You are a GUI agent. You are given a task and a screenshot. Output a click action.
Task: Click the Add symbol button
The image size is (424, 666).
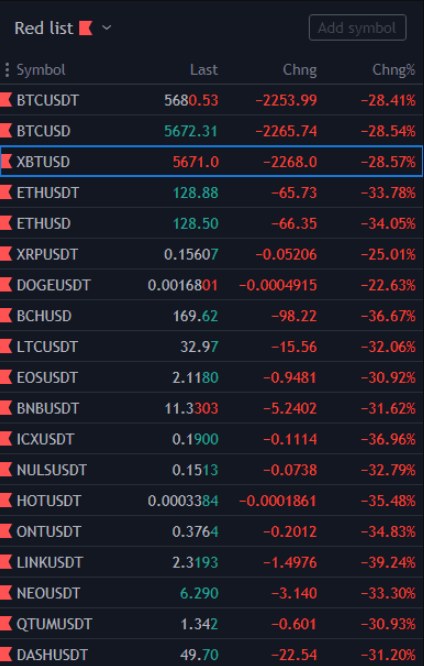click(x=357, y=28)
